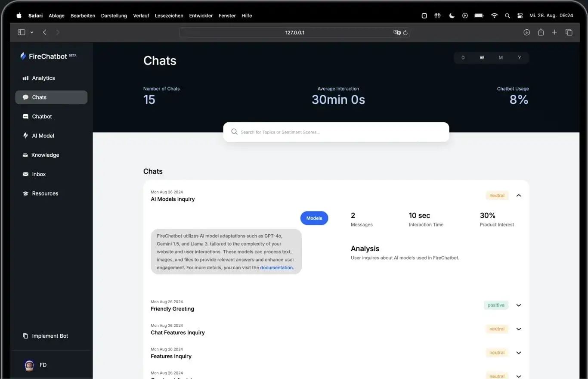Open Safari downloads
The width and height of the screenshot is (588, 379).
coord(526,32)
